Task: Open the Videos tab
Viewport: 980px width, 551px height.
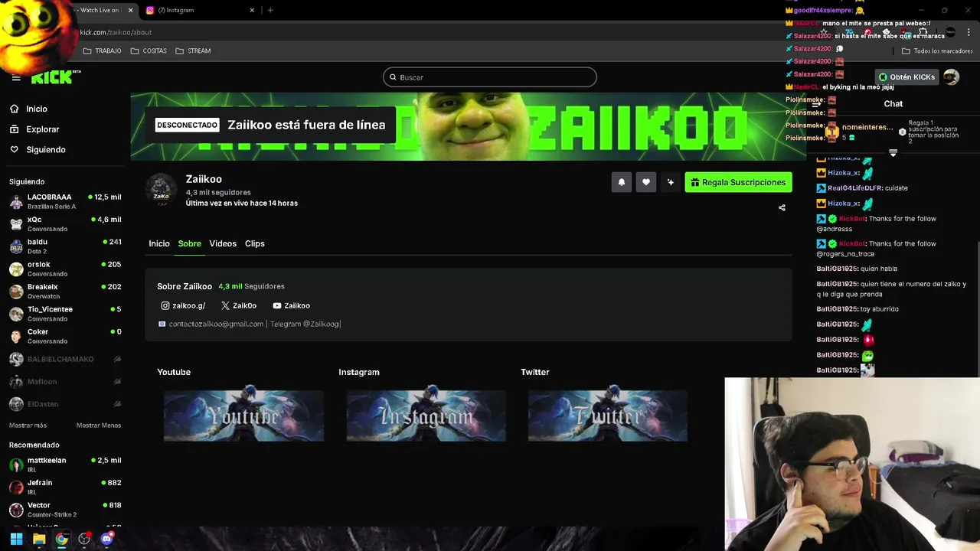Action: point(223,243)
